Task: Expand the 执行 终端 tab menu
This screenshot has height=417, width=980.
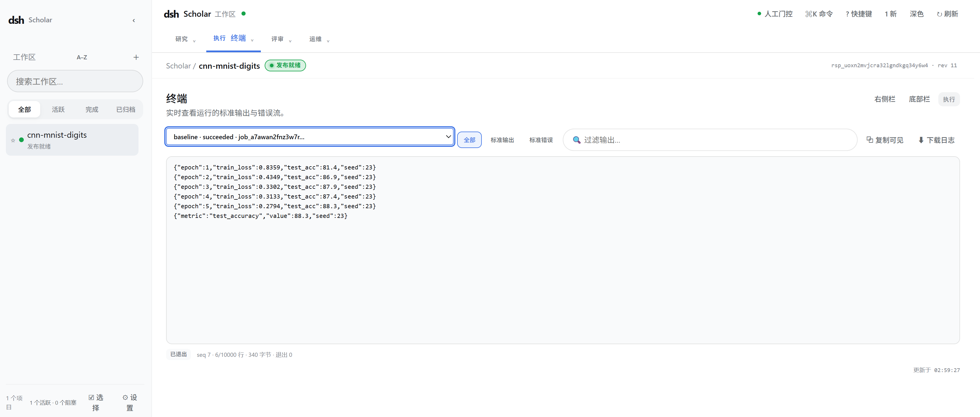Action: tap(233, 38)
